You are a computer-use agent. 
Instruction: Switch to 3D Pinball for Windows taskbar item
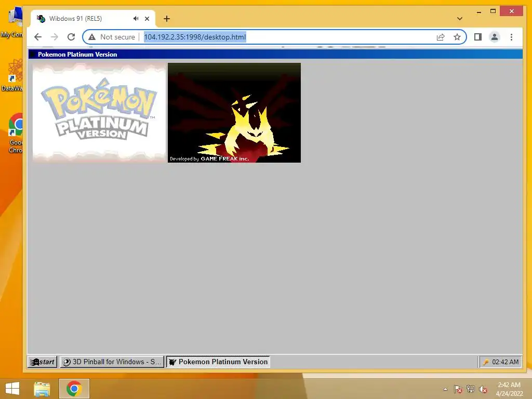[112, 362]
